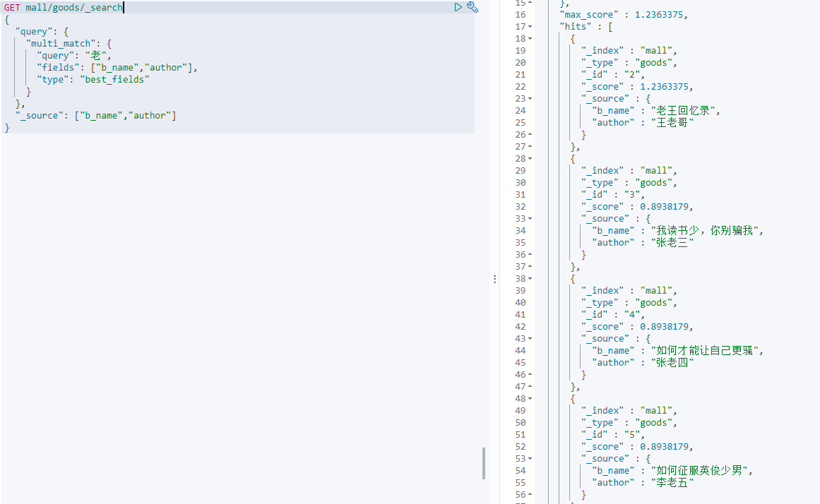Fold the hit object starting at line 28
820x504 pixels.
(x=530, y=158)
